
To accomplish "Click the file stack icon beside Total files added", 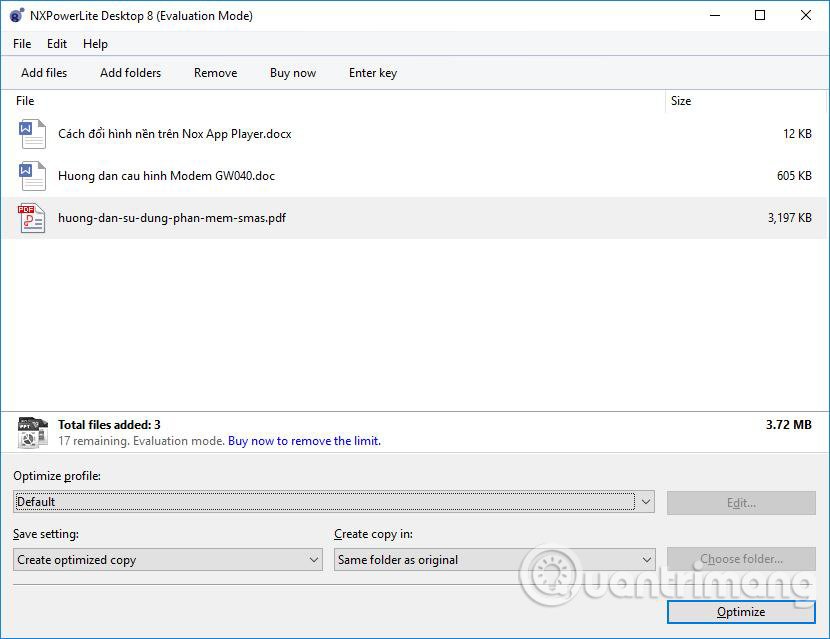I will coord(33,432).
